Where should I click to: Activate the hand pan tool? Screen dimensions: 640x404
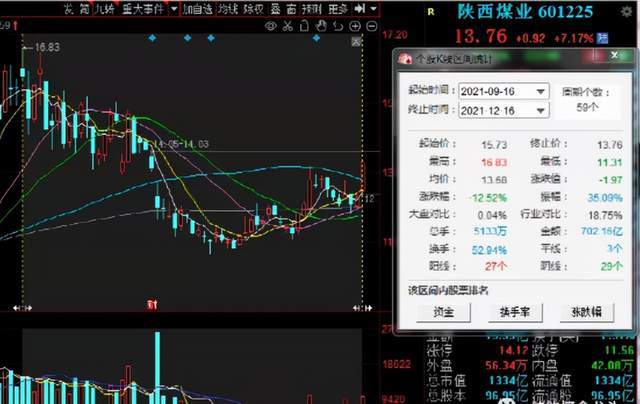pyautogui.click(x=321, y=26)
